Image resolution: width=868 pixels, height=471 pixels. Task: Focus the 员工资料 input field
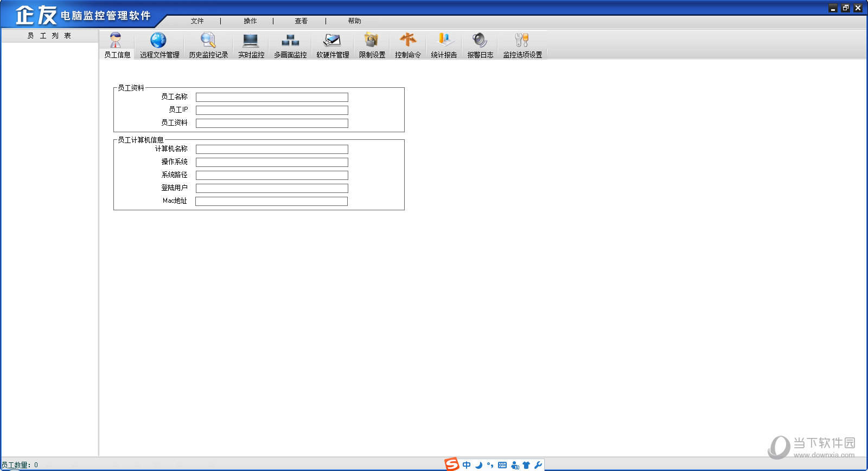tap(272, 123)
